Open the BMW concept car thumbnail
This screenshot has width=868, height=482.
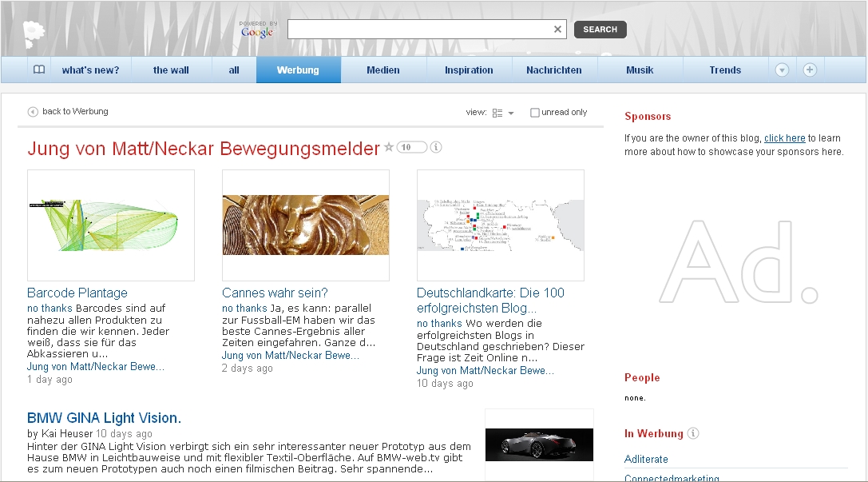539,444
